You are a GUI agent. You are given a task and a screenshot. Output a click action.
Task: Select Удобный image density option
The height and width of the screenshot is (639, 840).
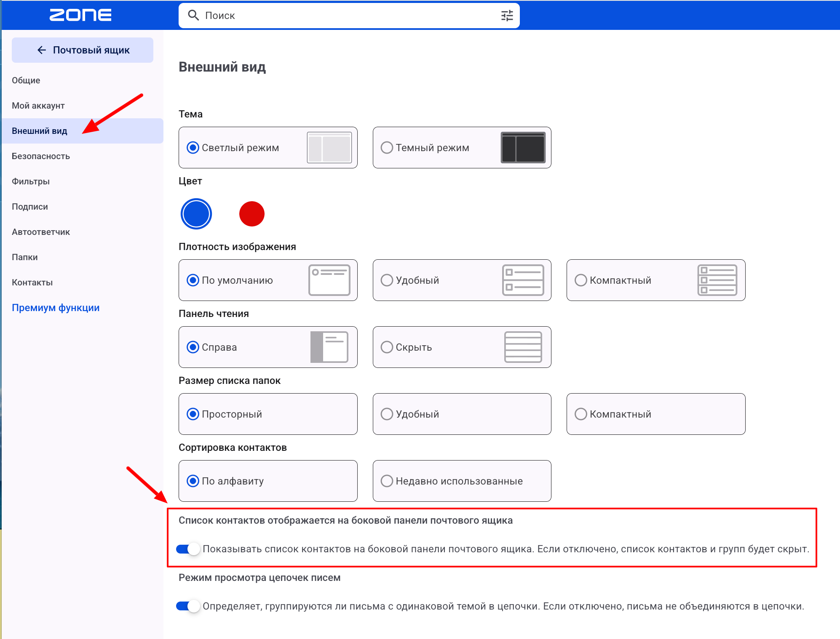coord(462,280)
